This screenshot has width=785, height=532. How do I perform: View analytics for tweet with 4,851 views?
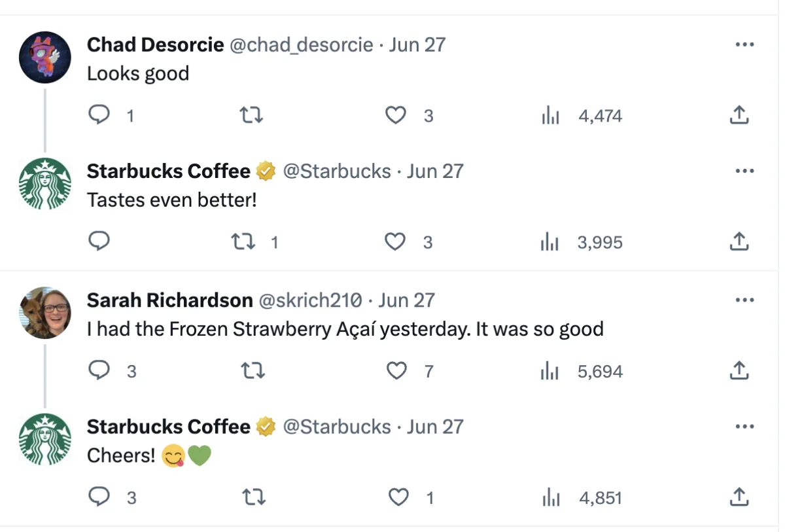549,498
